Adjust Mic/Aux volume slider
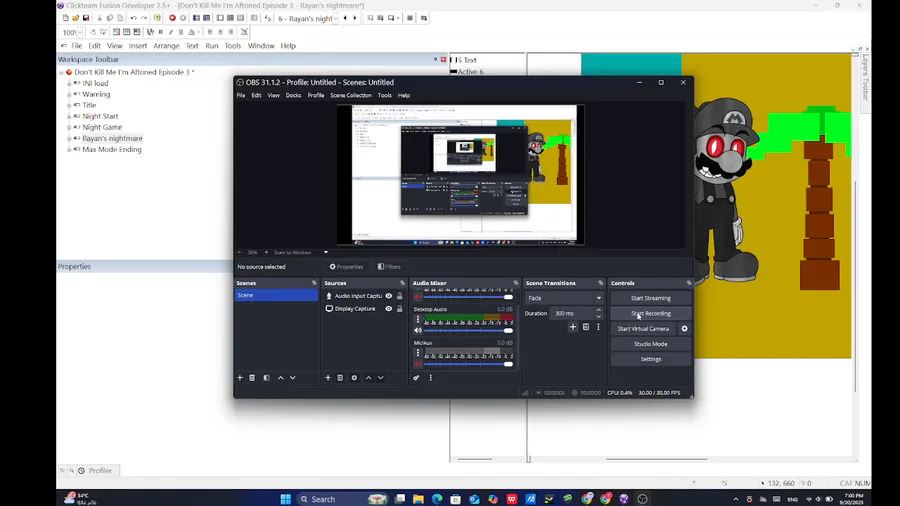Viewport: 900px width, 506px height. (468, 364)
